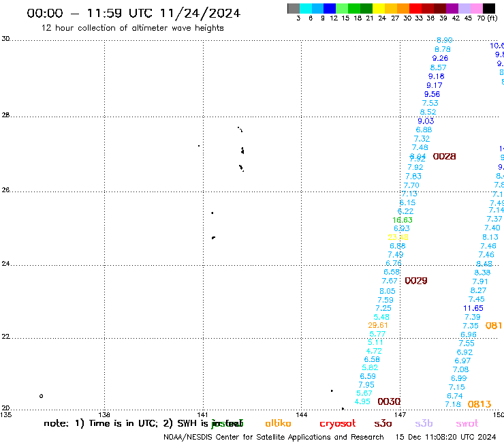This screenshot has width=504, height=443.
Task: Click the longitude axis label 144
Action: (x=302, y=414)
